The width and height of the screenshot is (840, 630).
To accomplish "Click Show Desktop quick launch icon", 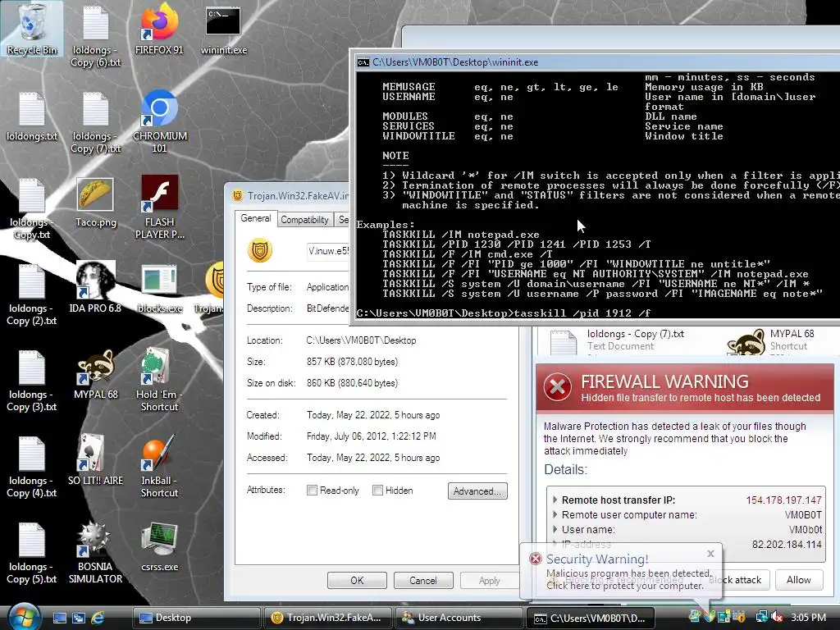I will tap(59, 618).
